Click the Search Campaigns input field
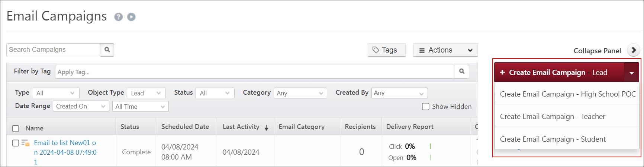 [x=53, y=50]
